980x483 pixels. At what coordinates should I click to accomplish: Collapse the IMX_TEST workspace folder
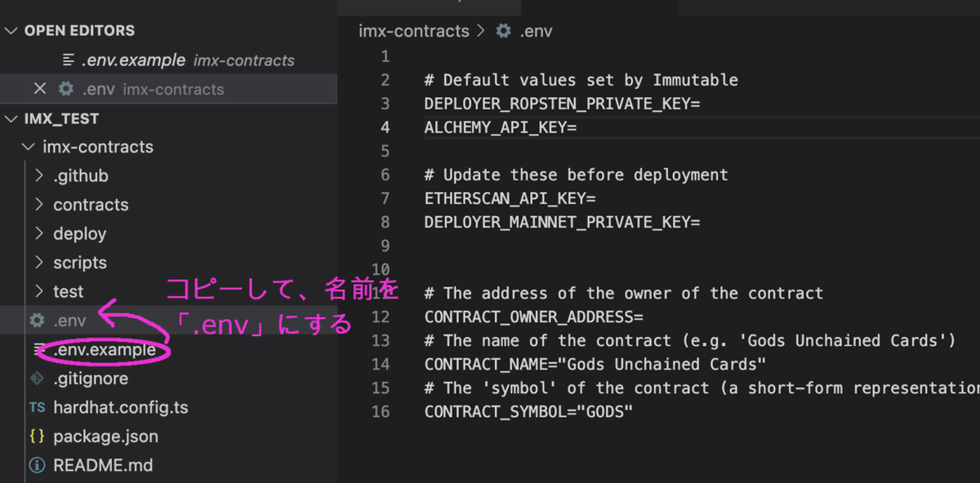tap(11, 118)
